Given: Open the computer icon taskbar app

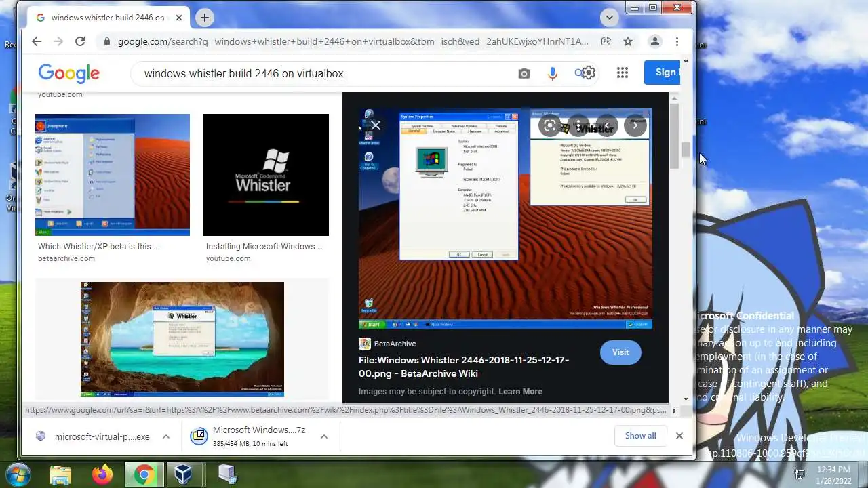Looking at the screenshot, I should click(227, 474).
